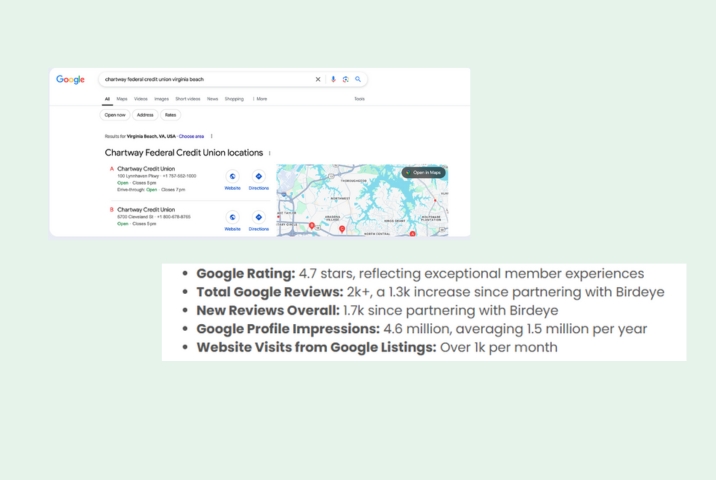
Task: Click the 'Google Profile Impressions:' bullet text
Action: tap(288, 329)
